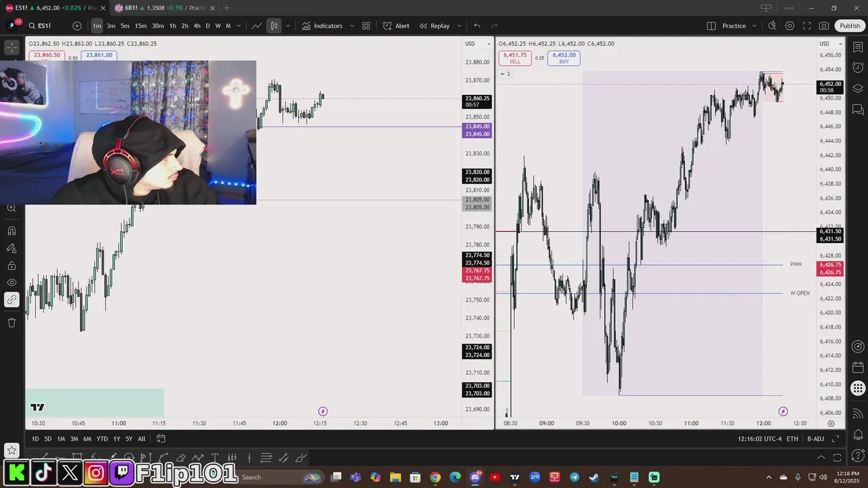This screenshot has height=488, width=868.
Task: Open the Practice layout name
Action: (x=734, y=26)
